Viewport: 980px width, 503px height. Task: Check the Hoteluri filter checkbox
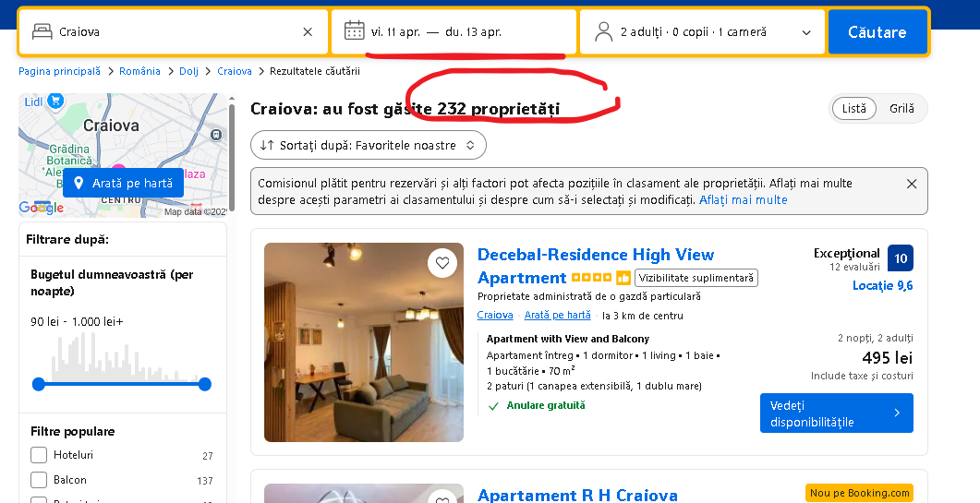click(39, 455)
